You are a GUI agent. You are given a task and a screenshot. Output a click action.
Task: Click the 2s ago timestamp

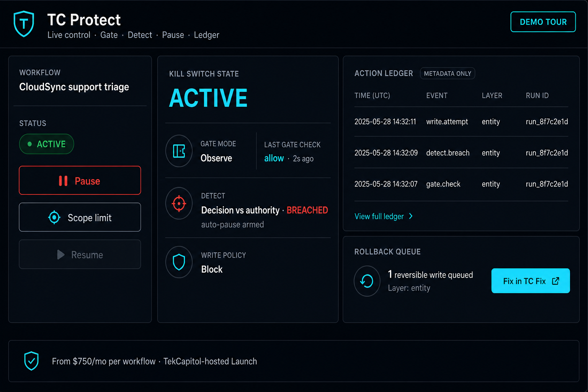click(x=303, y=158)
